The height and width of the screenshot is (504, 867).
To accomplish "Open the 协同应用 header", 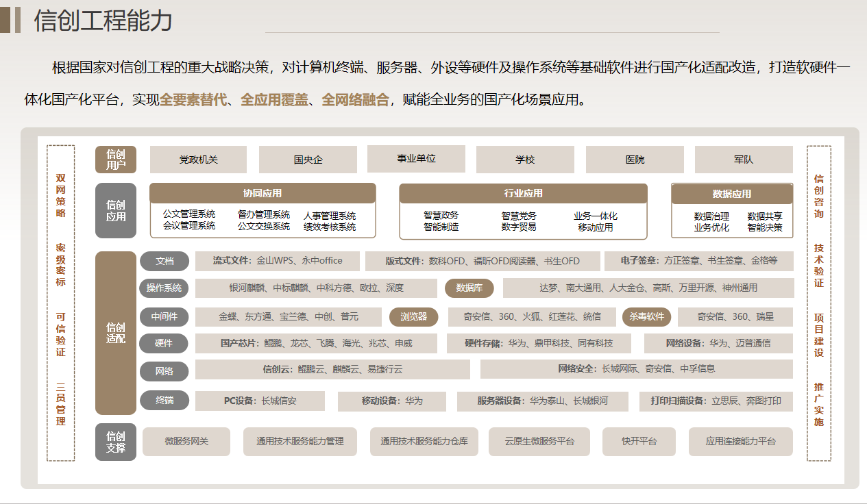I will coord(262,194).
